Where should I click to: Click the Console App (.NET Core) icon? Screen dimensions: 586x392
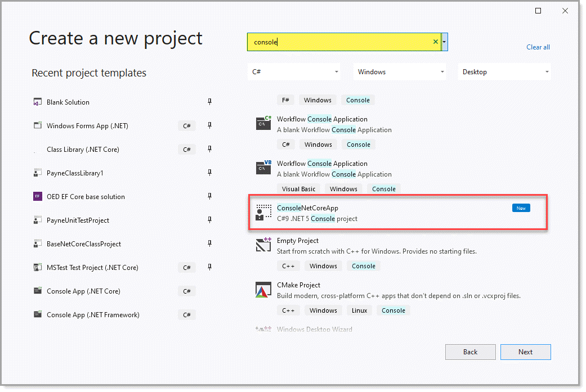(37, 291)
